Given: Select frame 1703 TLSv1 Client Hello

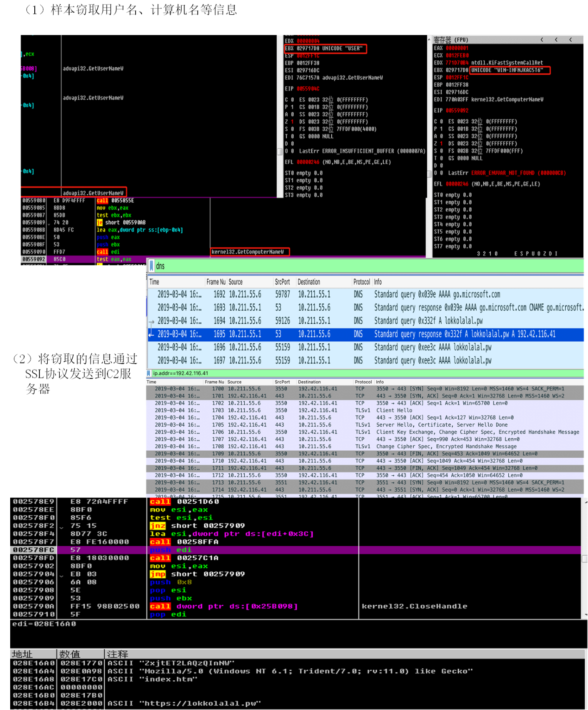Looking at the screenshot, I should click(365, 410).
